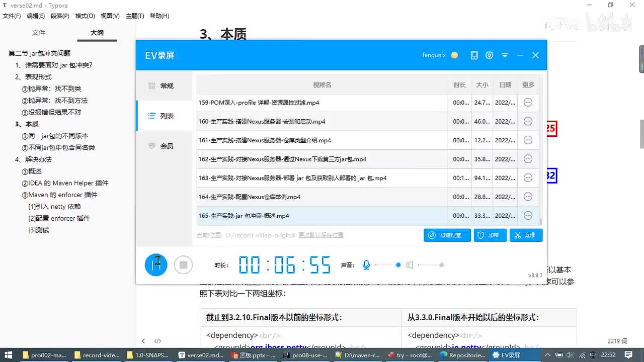Open verse02.md Typora taskbar item
This screenshot has width=644, height=362.
pyautogui.click(x=201, y=355)
